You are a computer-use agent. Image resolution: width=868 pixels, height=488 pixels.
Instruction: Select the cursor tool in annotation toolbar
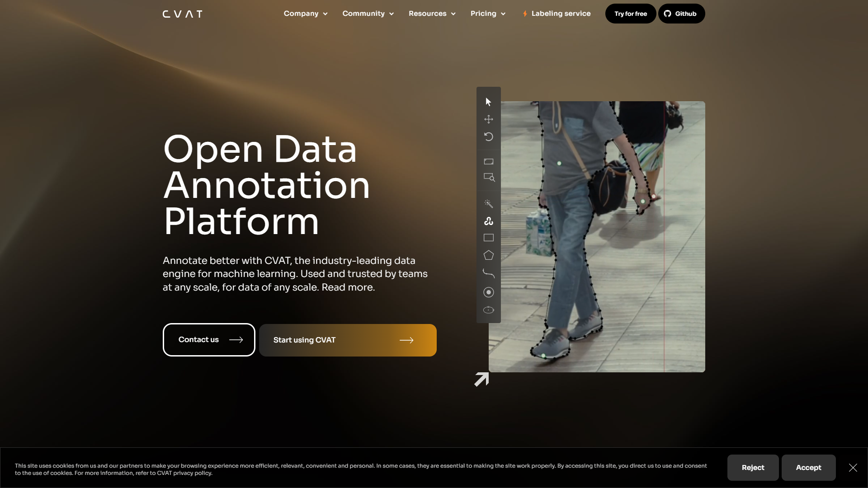tap(488, 102)
